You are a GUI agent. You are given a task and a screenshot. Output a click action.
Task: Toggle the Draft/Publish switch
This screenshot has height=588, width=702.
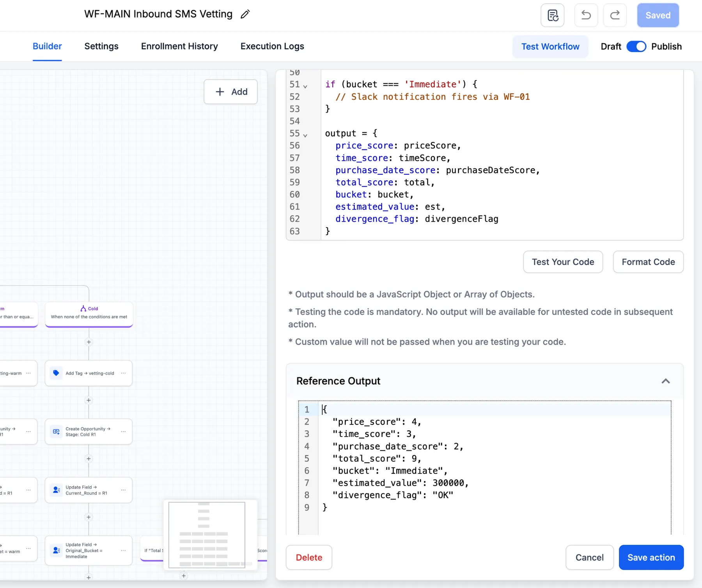[636, 46]
